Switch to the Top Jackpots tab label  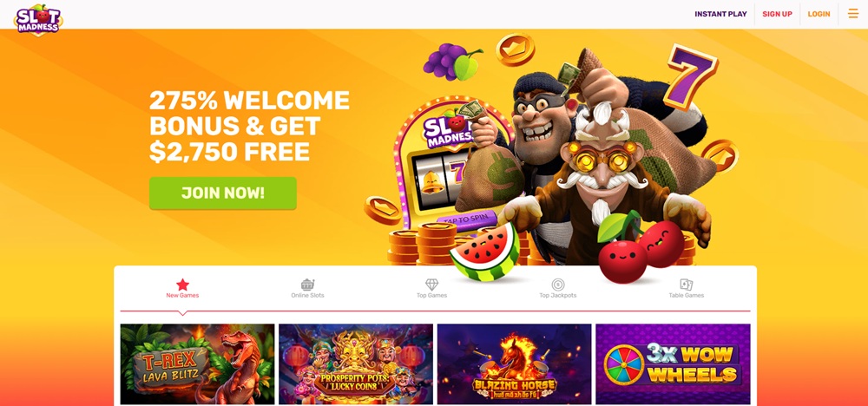click(558, 295)
